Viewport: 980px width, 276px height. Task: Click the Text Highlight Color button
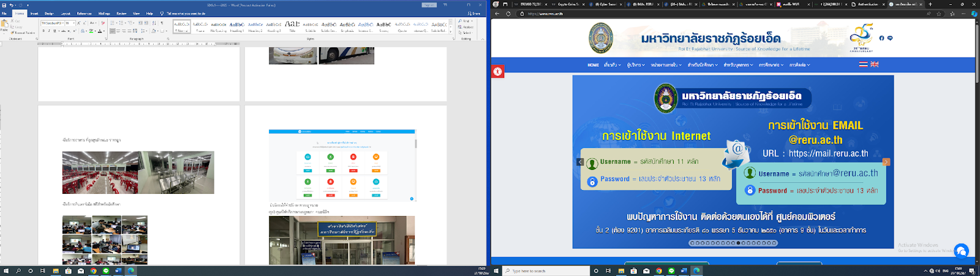click(91, 31)
